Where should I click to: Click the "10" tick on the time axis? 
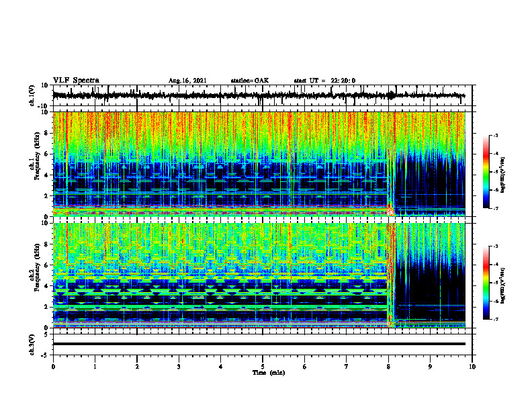coord(472,367)
